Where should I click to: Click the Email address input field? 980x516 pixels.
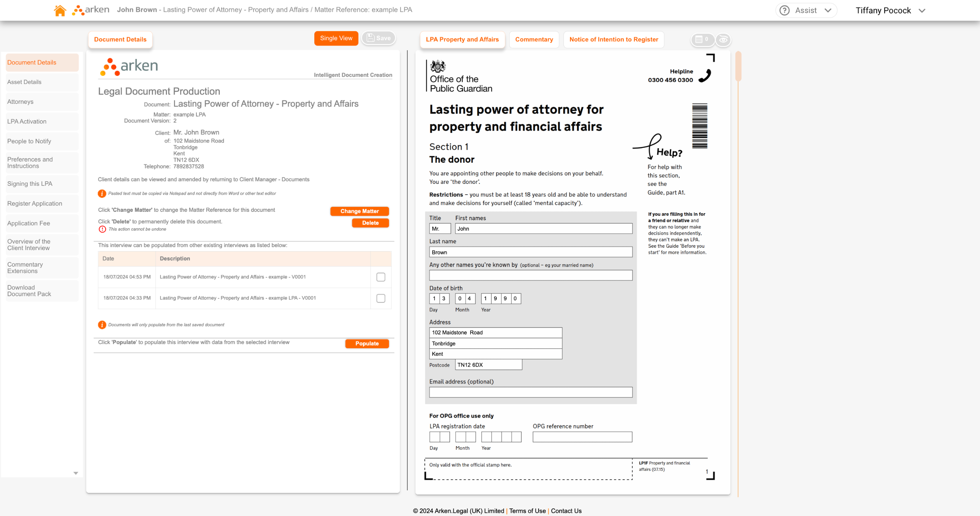(x=531, y=392)
